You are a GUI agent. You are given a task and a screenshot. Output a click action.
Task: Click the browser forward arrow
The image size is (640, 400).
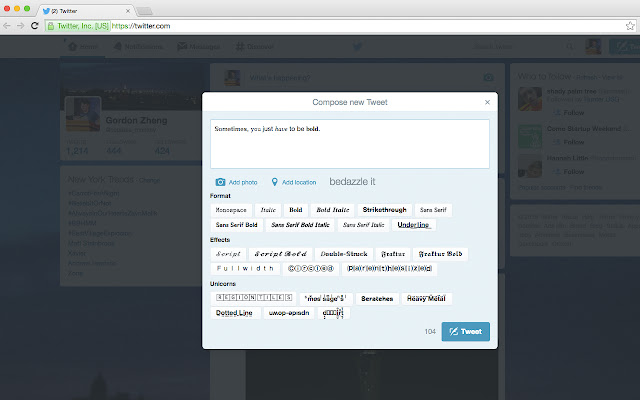[x=20, y=26]
